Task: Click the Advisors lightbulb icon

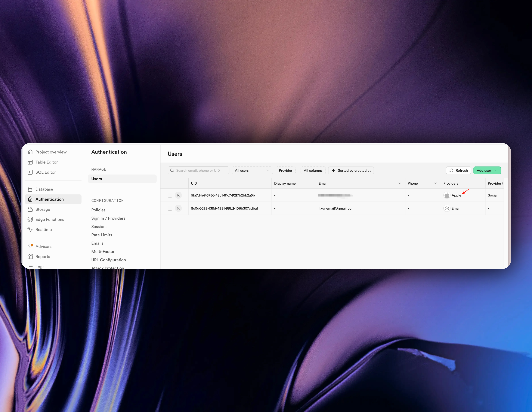Action: pyautogui.click(x=30, y=246)
